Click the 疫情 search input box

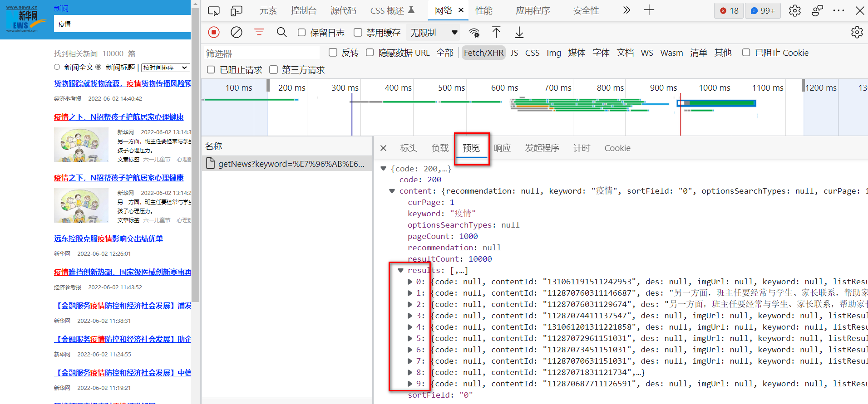pos(123,24)
